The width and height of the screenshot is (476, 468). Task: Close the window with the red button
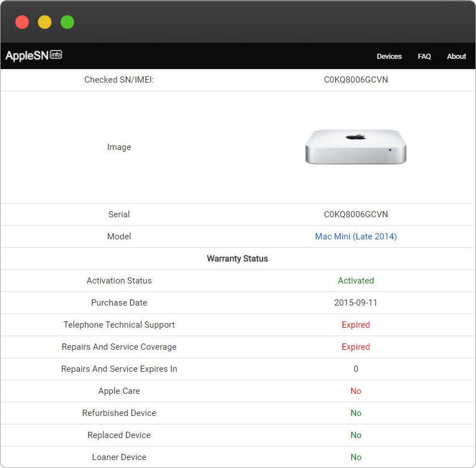pos(22,22)
